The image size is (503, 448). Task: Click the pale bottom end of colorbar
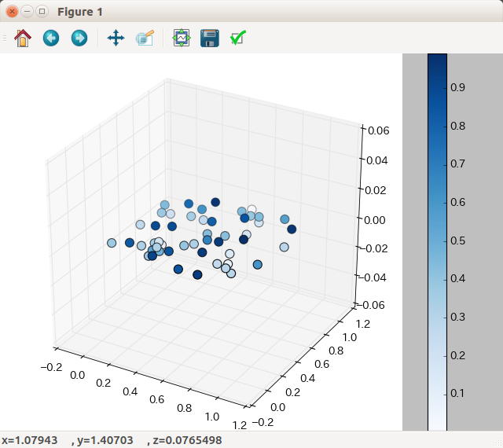(437, 424)
